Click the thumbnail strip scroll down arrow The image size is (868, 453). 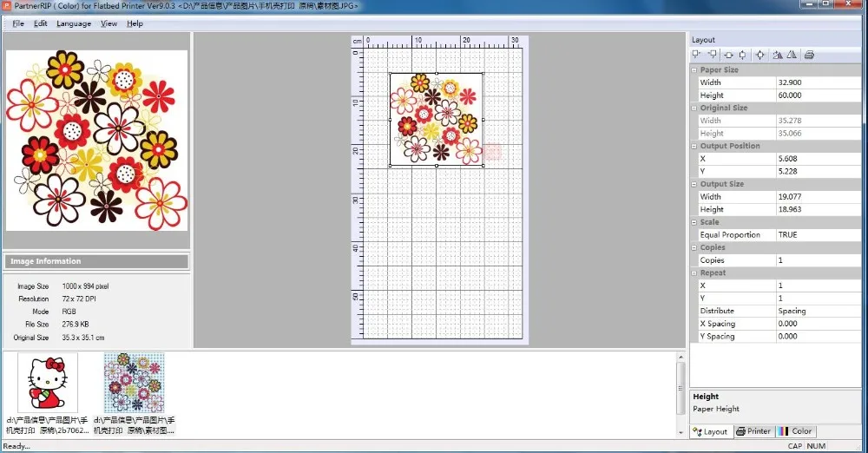click(x=681, y=432)
